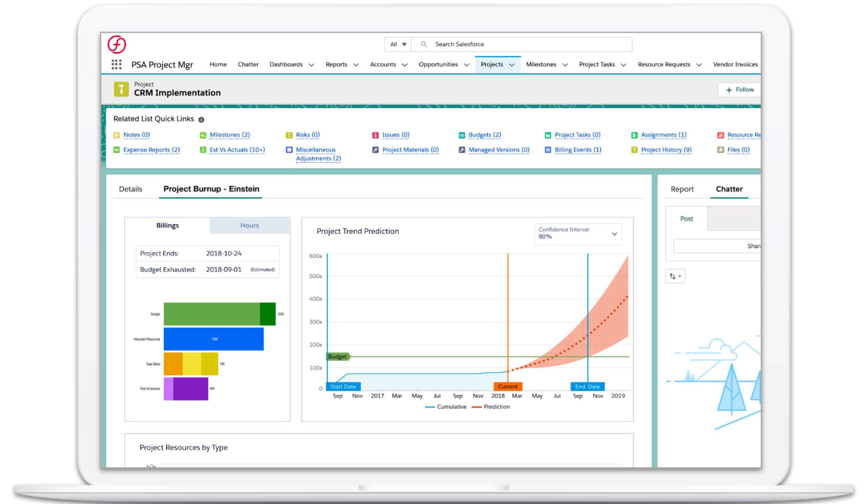The image size is (868, 504).
Task: Click the Expense Reports related list icon
Action: [x=116, y=149]
